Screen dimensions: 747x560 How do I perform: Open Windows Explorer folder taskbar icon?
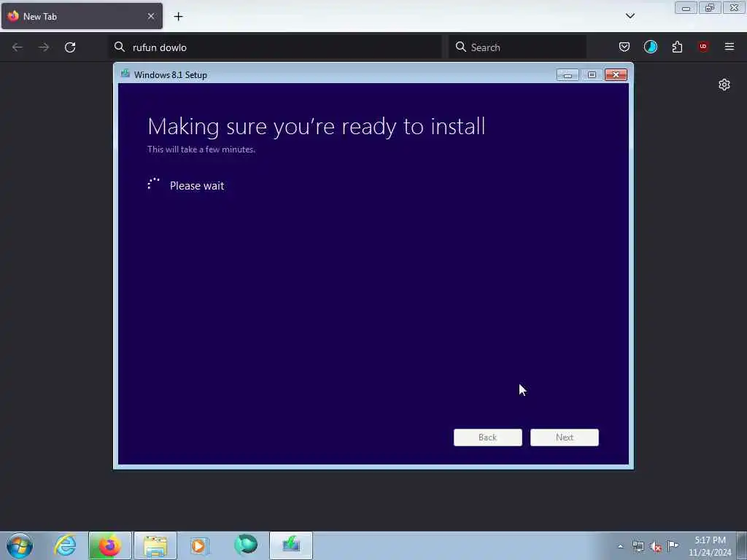[x=155, y=545]
